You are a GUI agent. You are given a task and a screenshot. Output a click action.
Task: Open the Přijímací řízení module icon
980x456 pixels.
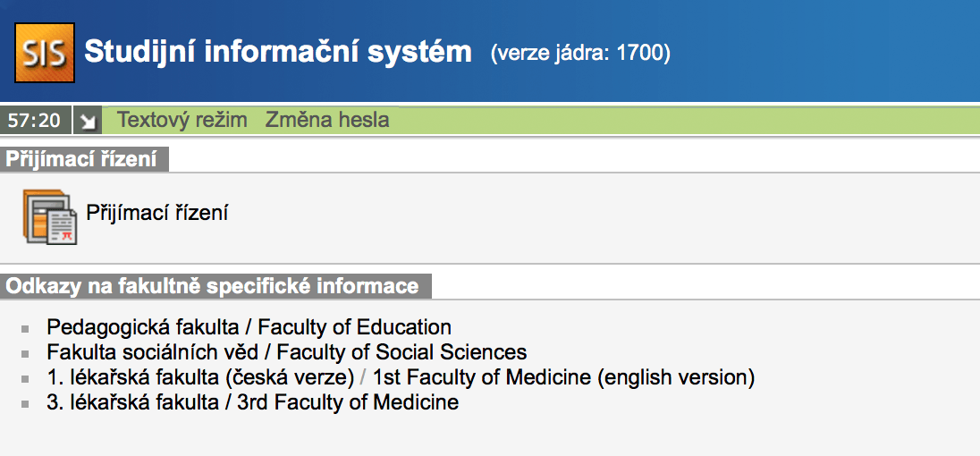coord(49,216)
